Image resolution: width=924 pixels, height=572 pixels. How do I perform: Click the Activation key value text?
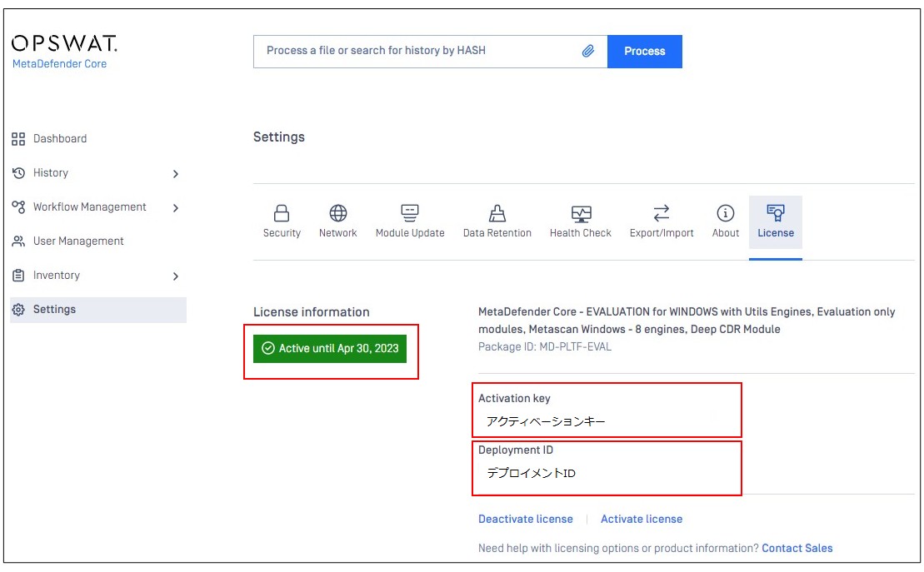coord(546,422)
